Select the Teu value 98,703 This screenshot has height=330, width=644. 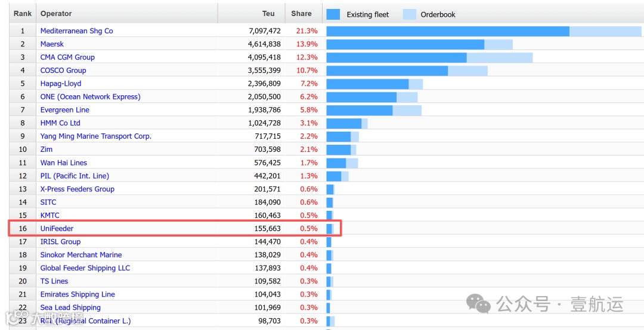270,320
